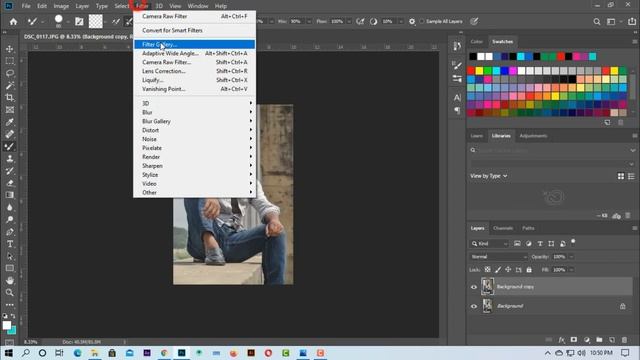Open View by Type dropdown
The height and width of the screenshot is (360, 640).
tap(489, 176)
